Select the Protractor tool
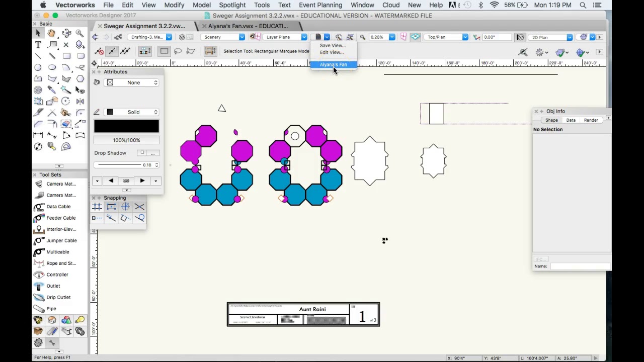 pos(66,147)
